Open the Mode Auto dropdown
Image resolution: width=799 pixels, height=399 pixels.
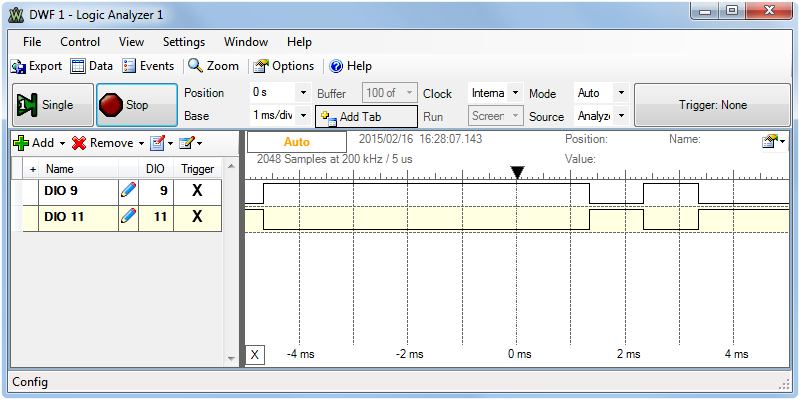pos(621,93)
